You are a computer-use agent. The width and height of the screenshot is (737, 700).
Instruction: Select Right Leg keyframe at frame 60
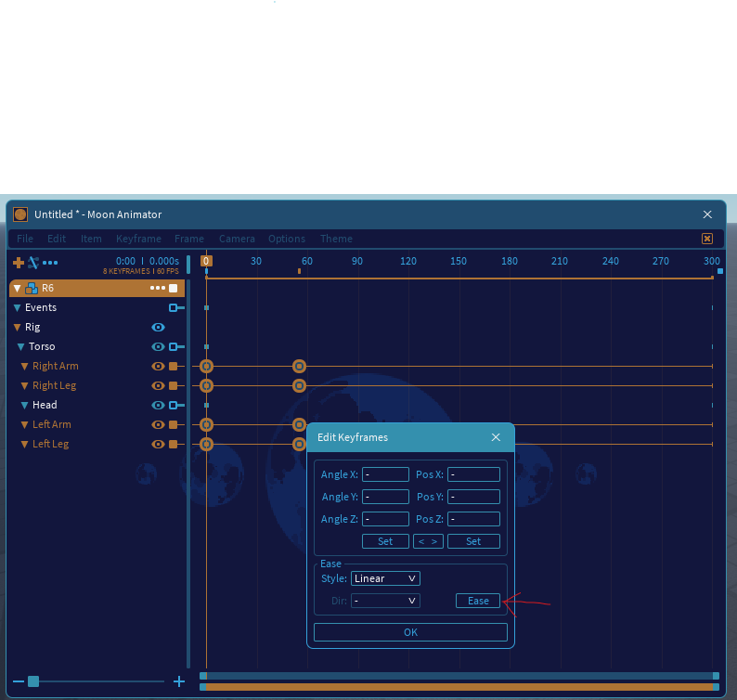[x=300, y=386]
